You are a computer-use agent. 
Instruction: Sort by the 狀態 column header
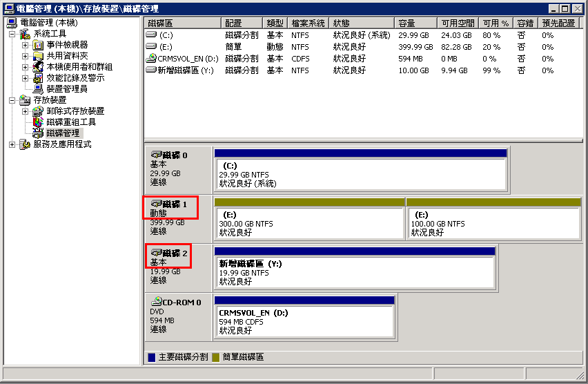coord(362,23)
